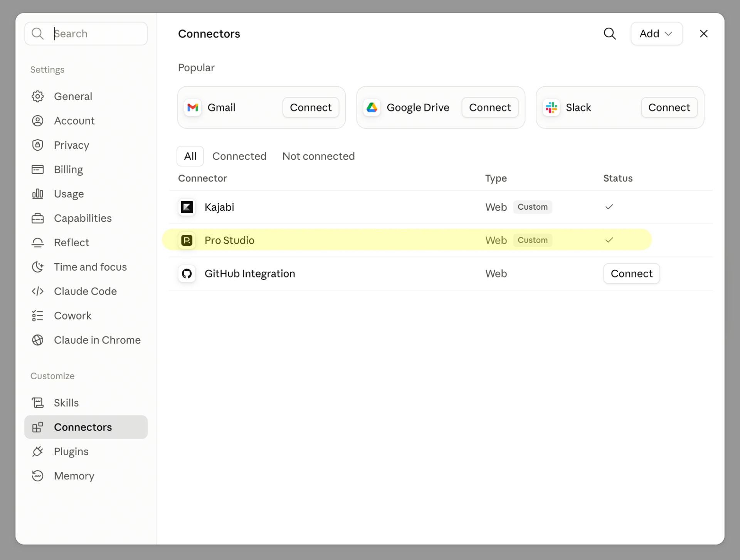Open the General settings page
The width and height of the screenshot is (740, 560).
tap(86, 96)
